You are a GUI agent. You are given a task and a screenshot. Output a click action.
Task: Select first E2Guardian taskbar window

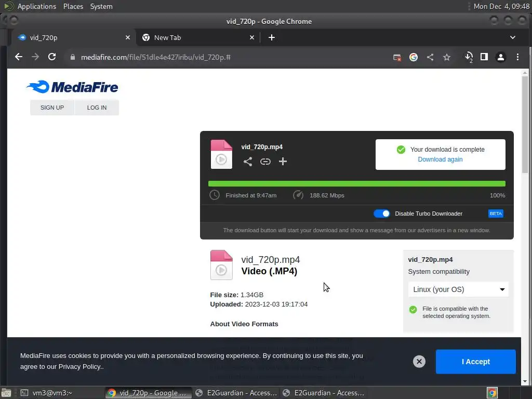237,393
